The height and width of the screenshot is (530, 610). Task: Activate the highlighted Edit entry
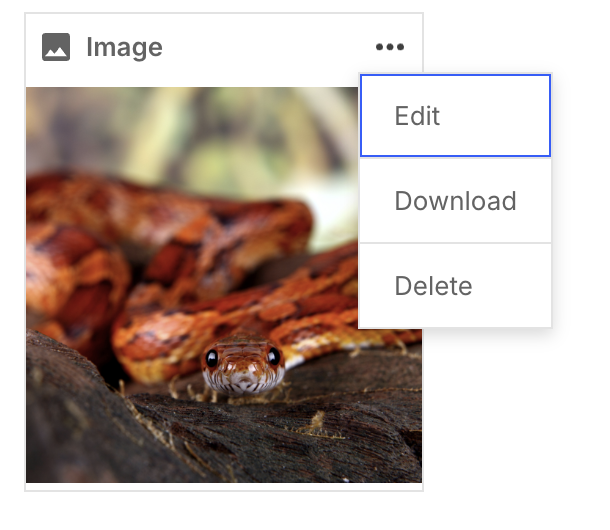(455, 116)
